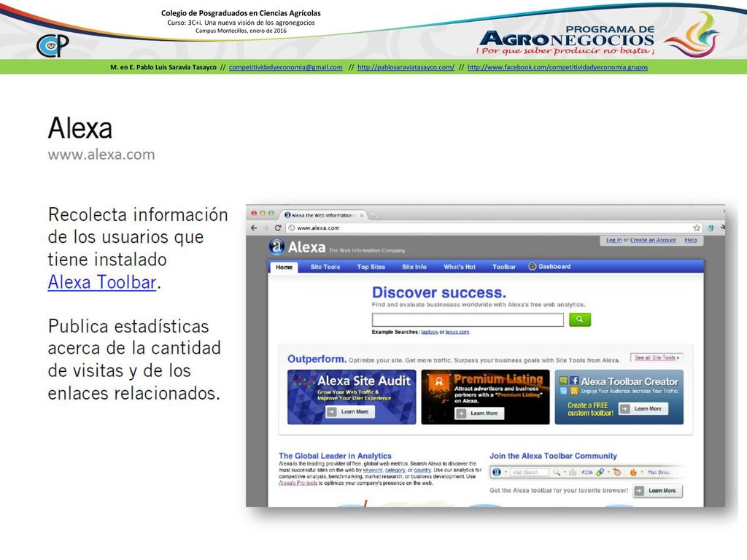747x560 pixels.
Task: Open the Site Info menu
Action: click(x=414, y=267)
